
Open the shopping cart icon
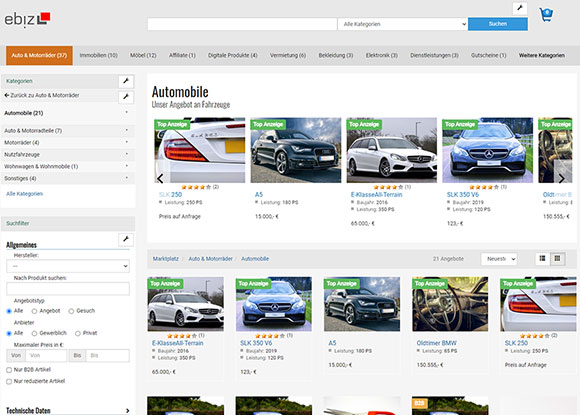point(546,15)
